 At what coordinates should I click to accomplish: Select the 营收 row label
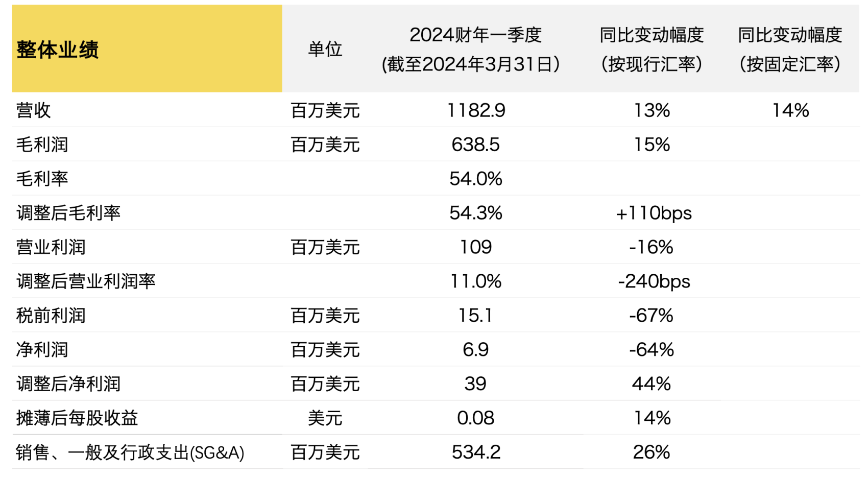(x=34, y=110)
